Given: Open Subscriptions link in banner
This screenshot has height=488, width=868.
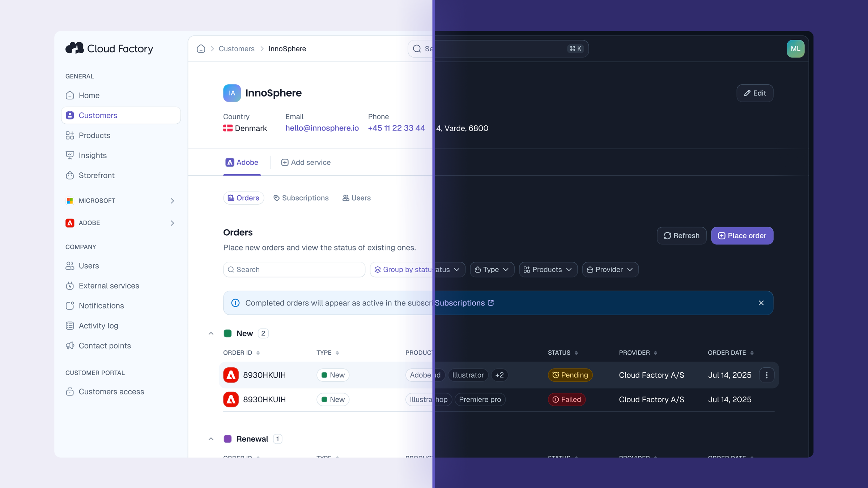Looking at the screenshot, I should (464, 303).
